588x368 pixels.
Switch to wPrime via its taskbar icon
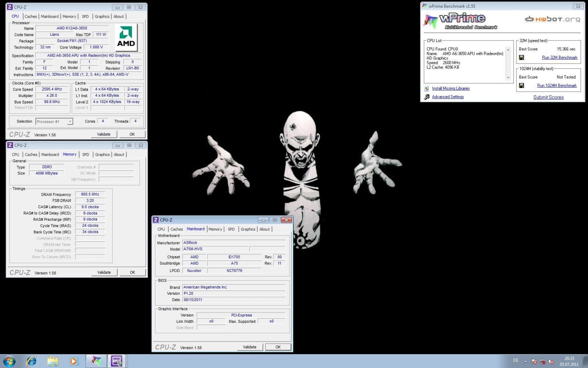(96, 361)
